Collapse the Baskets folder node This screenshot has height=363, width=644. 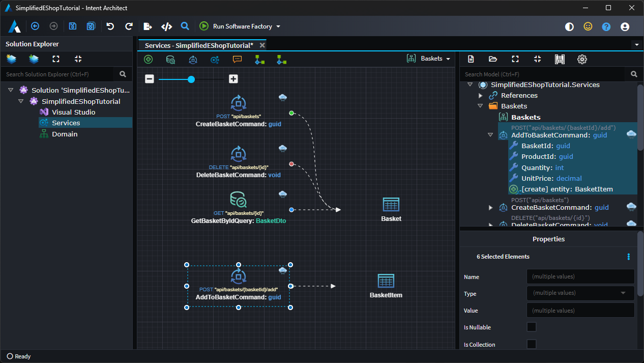(480, 106)
